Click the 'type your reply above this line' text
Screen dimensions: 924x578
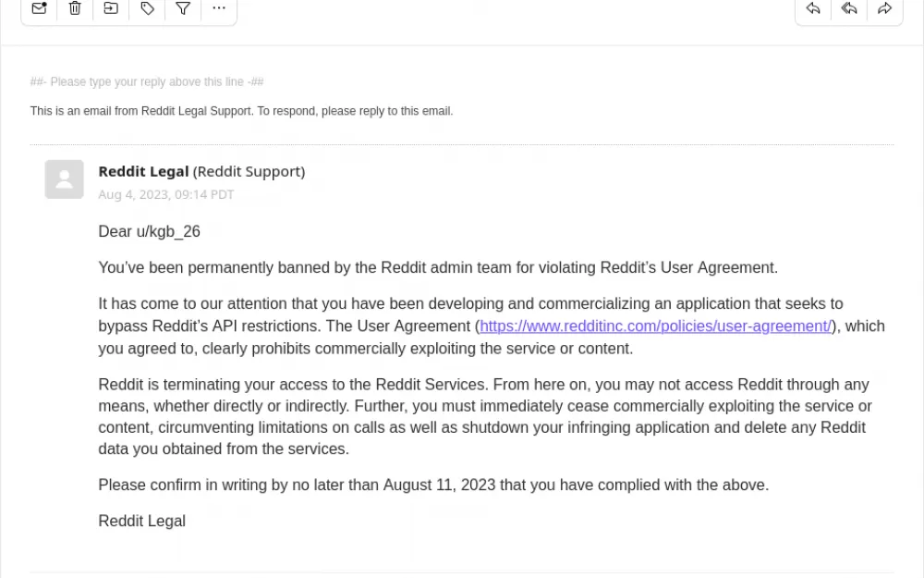coord(148,82)
